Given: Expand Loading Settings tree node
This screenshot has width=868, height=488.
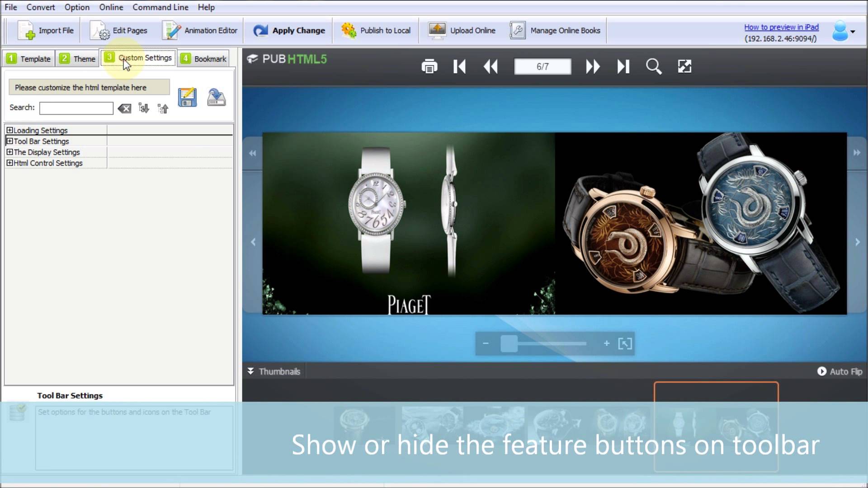Looking at the screenshot, I should click(9, 130).
